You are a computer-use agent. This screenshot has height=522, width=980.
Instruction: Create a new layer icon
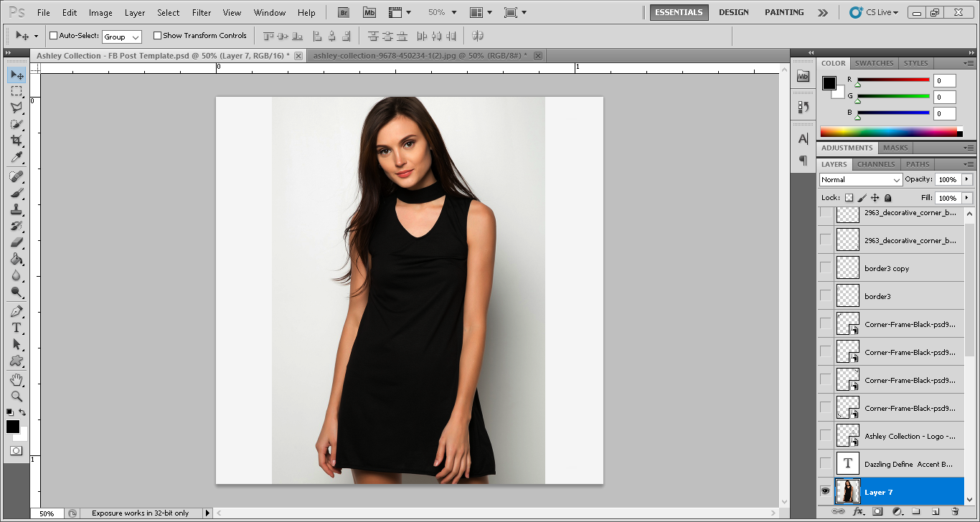[936, 512]
